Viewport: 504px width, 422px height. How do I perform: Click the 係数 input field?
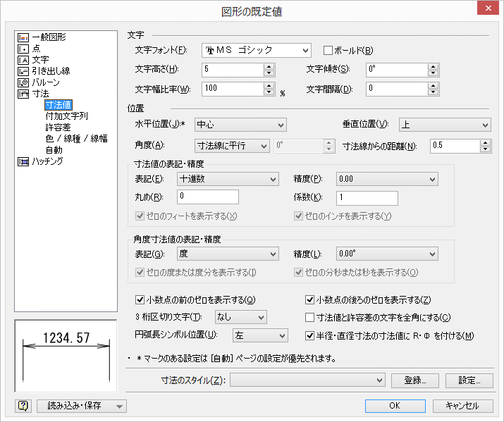[367, 198]
